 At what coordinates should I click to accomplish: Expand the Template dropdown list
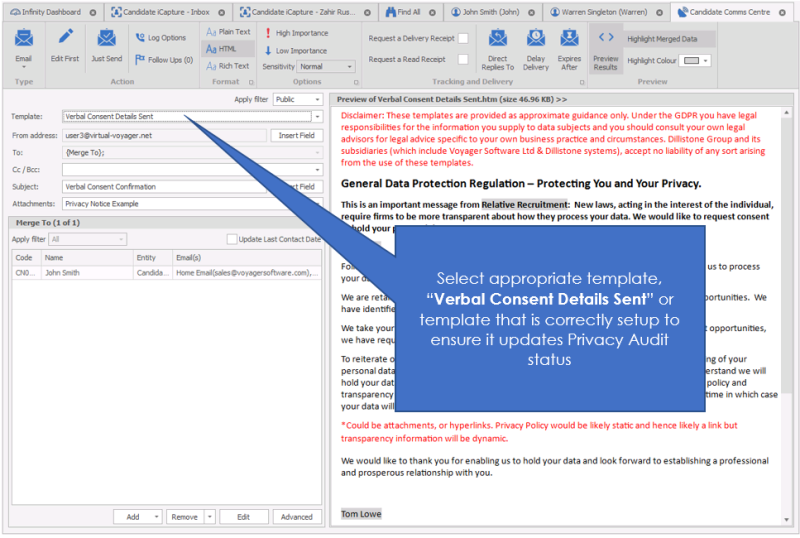[x=317, y=117]
